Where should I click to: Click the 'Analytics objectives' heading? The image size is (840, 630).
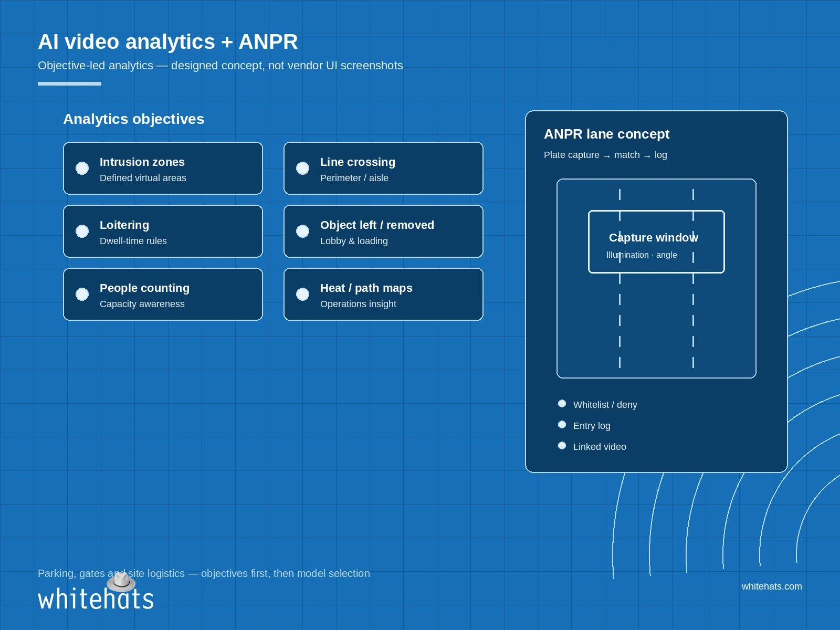134,119
